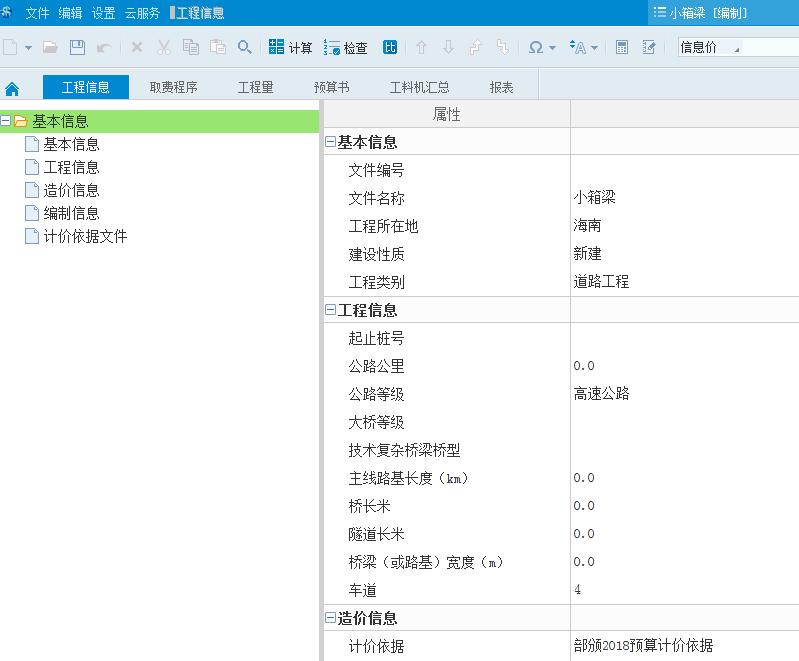Click the 高速公路 road grade value
799x661 pixels.
pyautogui.click(x=601, y=393)
